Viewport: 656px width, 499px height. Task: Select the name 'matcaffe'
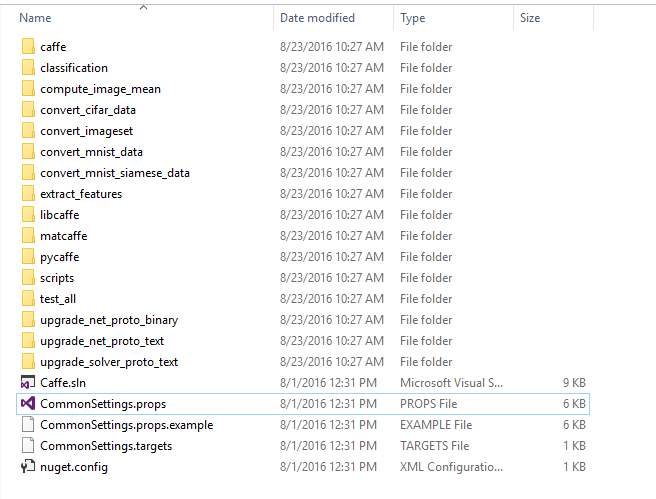64,235
